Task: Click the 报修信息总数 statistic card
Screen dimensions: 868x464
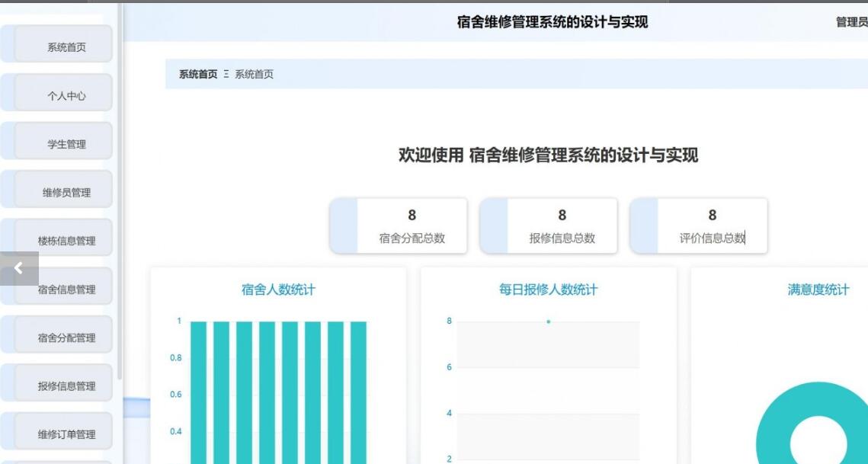Action: [x=562, y=226]
